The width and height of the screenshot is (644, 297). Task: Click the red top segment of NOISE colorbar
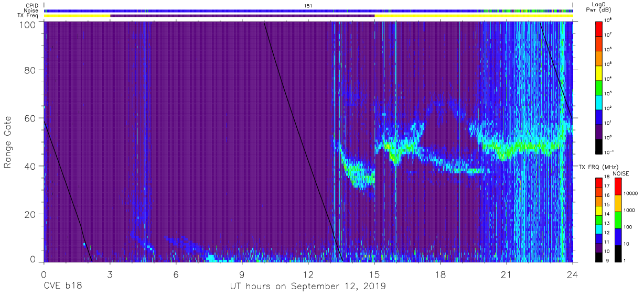[x=617, y=186]
